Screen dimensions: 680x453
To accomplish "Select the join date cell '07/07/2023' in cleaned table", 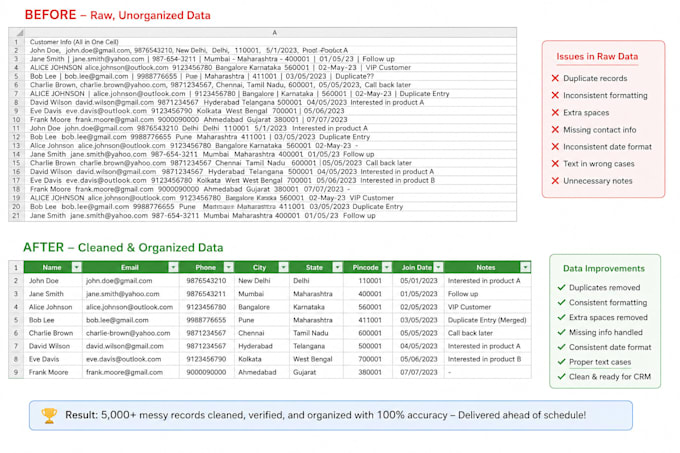I will click(x=418, y=372).
